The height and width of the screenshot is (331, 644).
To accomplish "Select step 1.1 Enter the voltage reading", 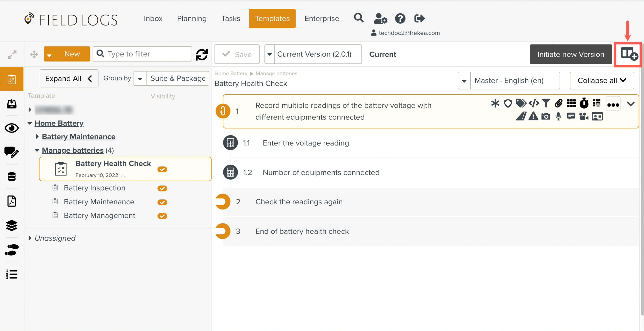I will (431, 143).
